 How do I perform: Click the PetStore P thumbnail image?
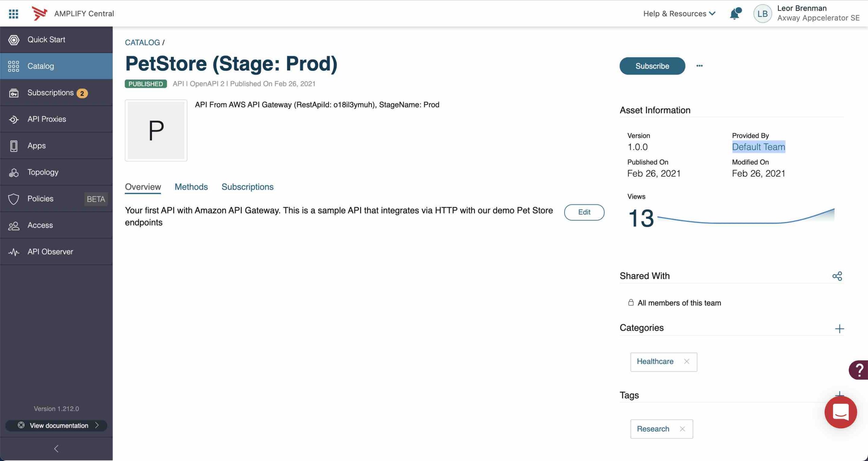click(x=156, y=130)
